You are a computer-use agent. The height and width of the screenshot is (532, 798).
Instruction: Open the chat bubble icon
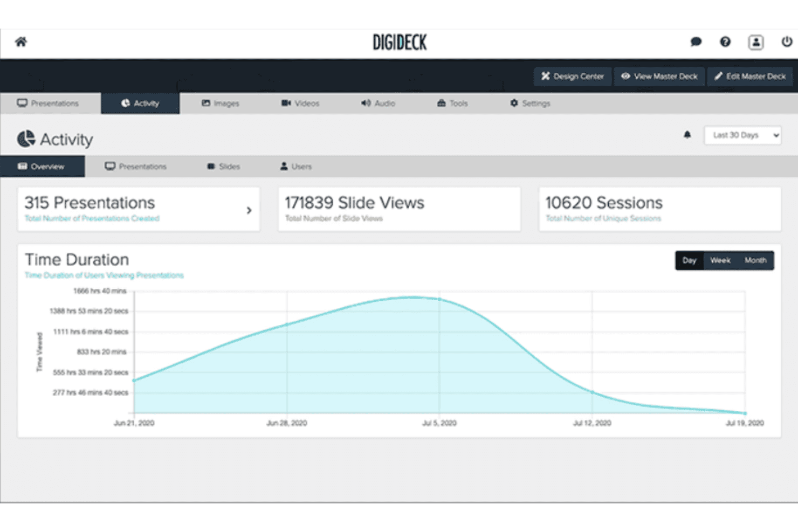(696, 42)
